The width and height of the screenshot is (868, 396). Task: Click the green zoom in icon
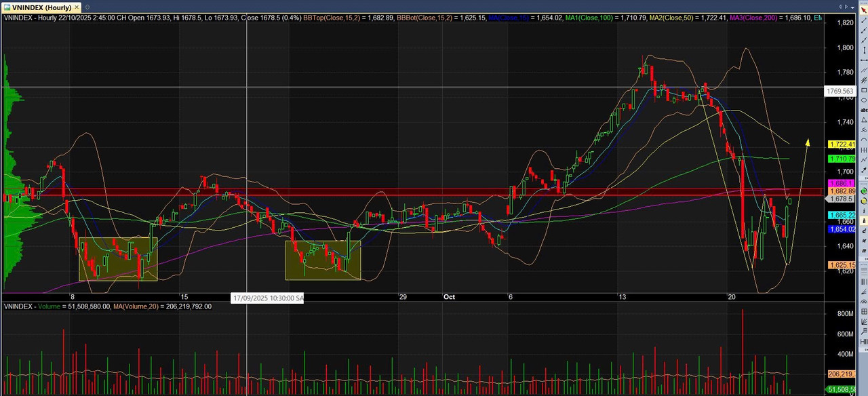[863, 191]
